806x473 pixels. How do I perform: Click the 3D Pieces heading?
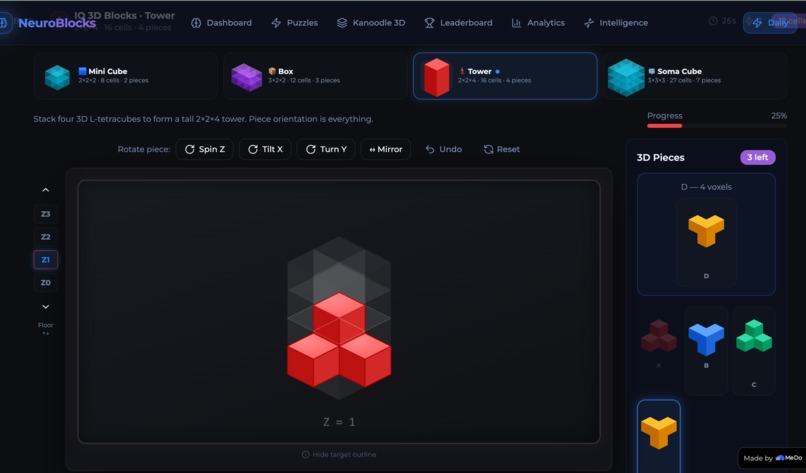pos(661,157)
